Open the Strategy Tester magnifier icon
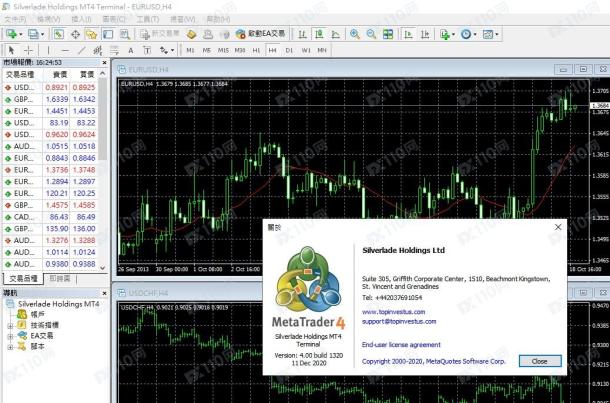 point(124,34)
